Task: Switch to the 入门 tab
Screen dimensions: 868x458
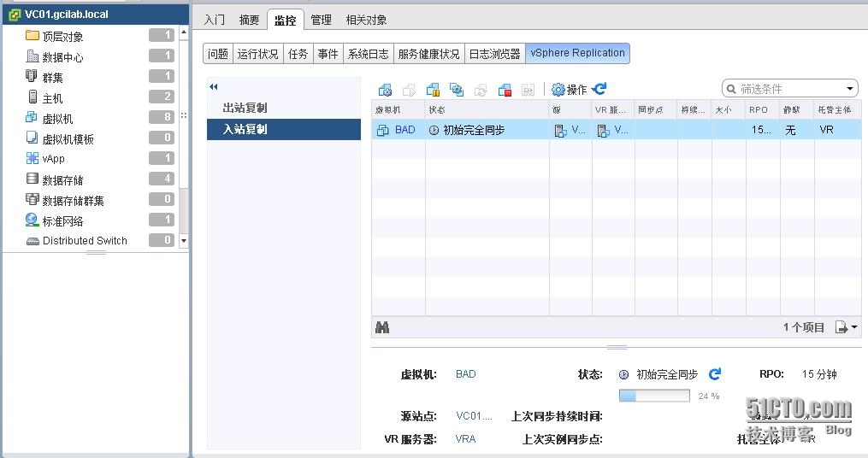Action: pos(215,20)
